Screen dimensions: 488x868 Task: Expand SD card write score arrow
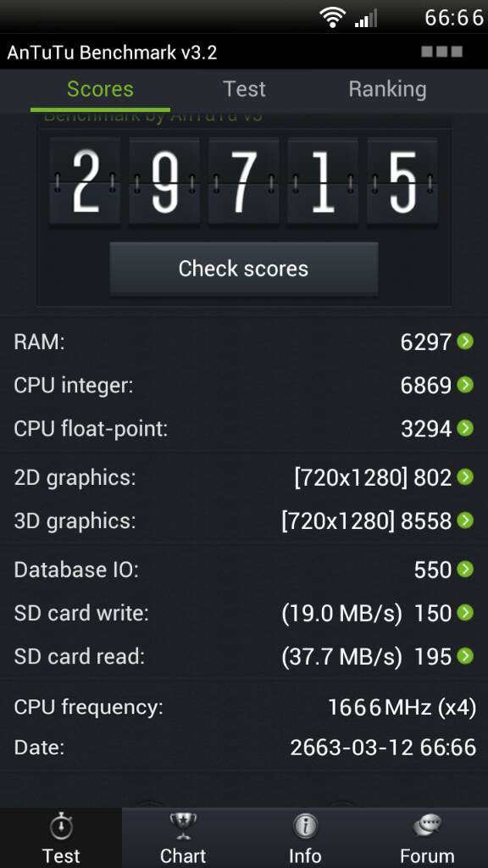pyautogui.click(x=465, y=613)
